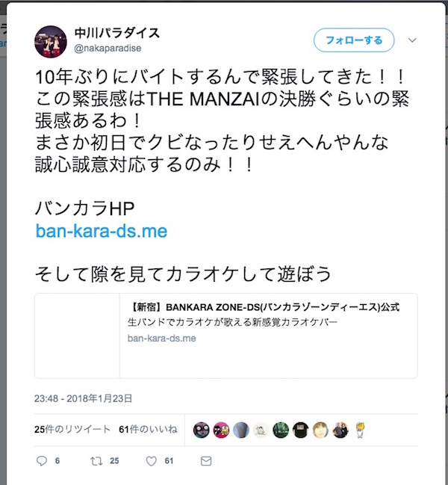Select the black t-shirt liker avatar
The width and height of the screenshot is (448, 485).
(x=301, y=430)
